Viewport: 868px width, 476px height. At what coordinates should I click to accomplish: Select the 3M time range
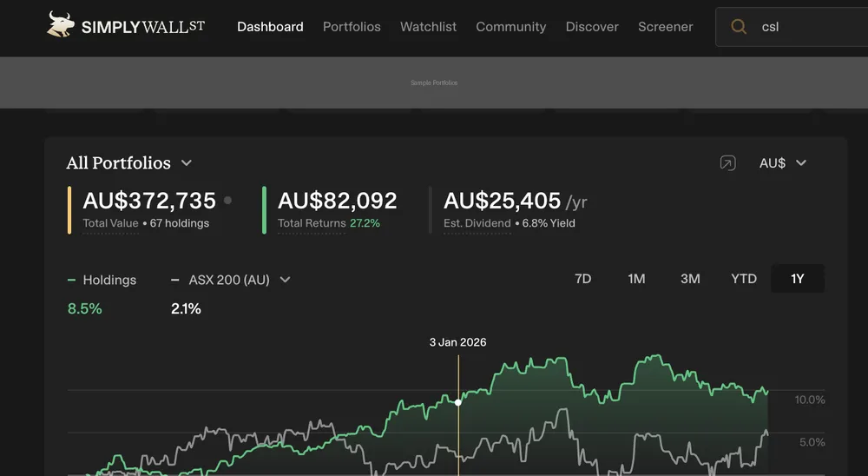click(690, 279)
